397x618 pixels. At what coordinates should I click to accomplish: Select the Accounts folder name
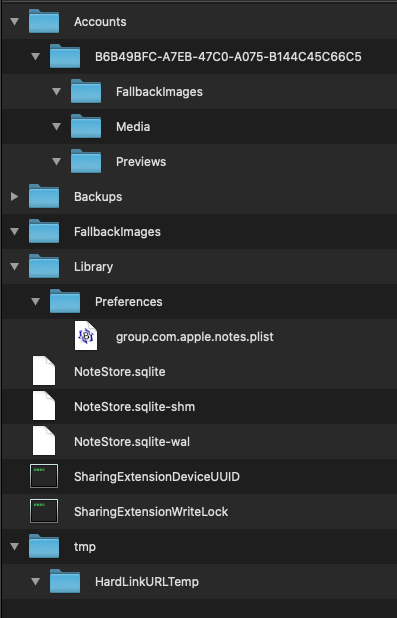point(100,22)
